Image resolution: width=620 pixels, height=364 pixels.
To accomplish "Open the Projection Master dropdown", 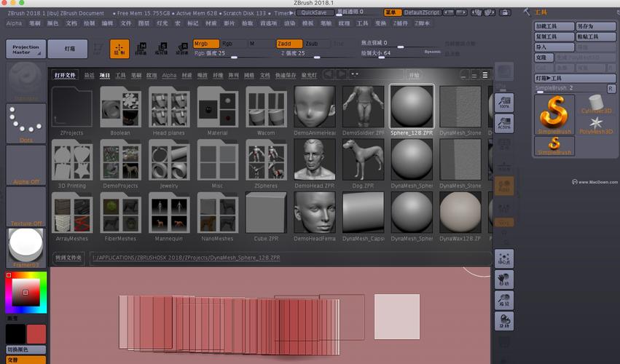I will pyautogui.click(x=26, y=49).
